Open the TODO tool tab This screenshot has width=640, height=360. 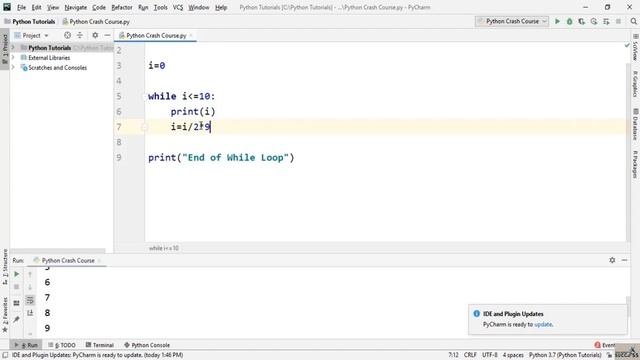pos(62,345)
